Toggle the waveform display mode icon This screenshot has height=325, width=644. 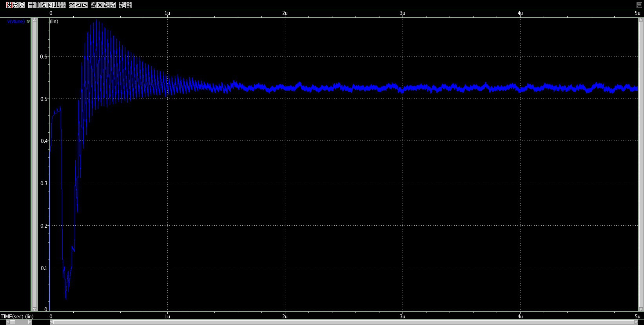pyautogui.click(x=72, y=5)
